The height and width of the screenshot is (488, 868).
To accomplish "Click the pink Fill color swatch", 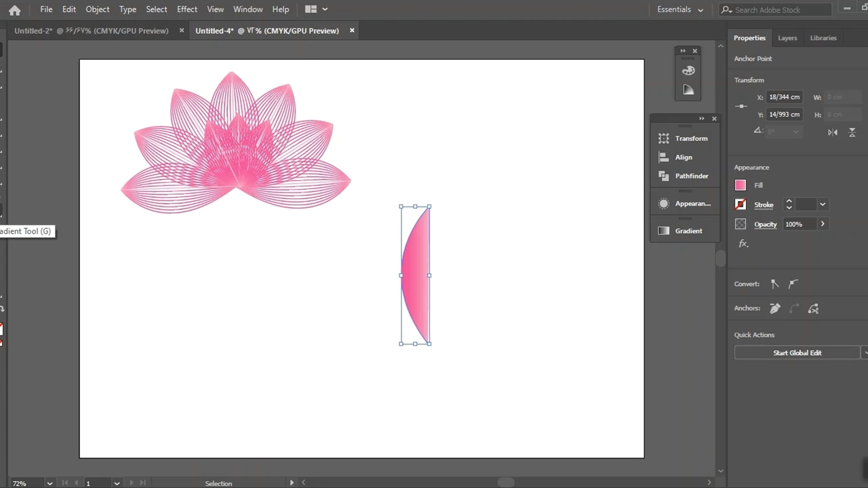I will [x=741, y=185].
